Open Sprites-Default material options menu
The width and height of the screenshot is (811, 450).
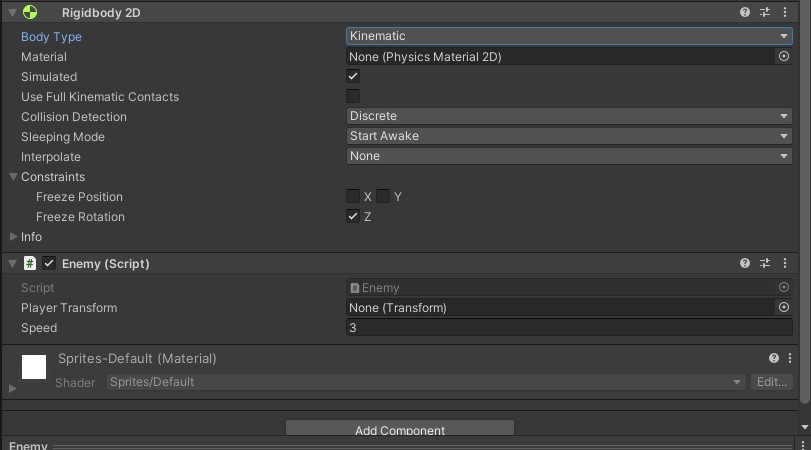790,358
